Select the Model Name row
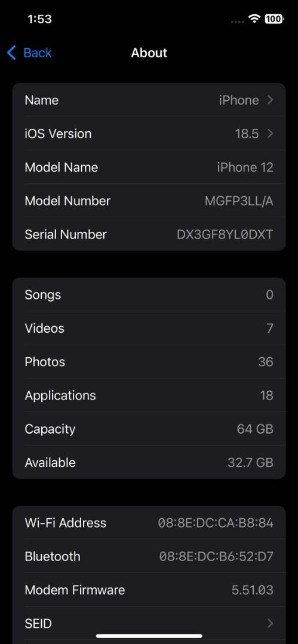 tap(149, 167)
